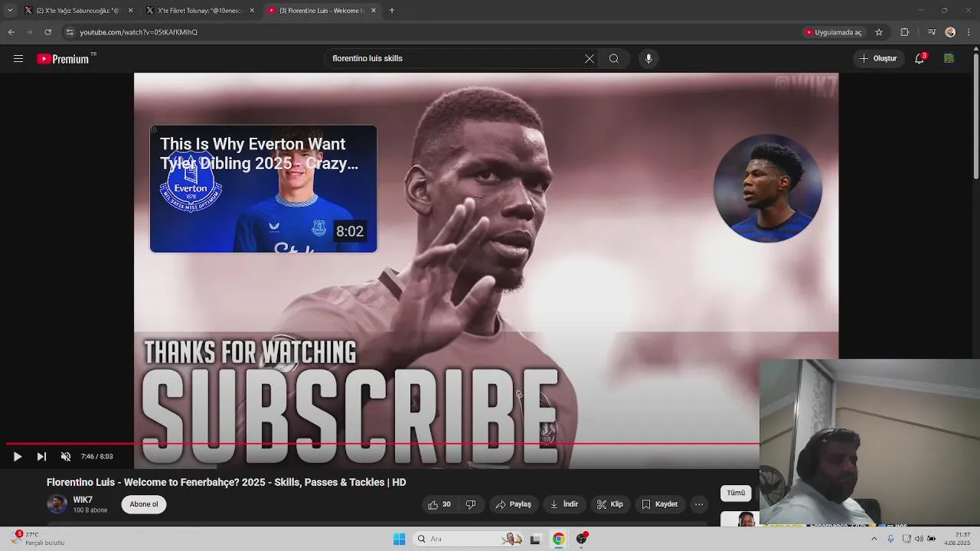
Task: Select the Florentino Luis YouTube tab
Action: pos(322,11)
